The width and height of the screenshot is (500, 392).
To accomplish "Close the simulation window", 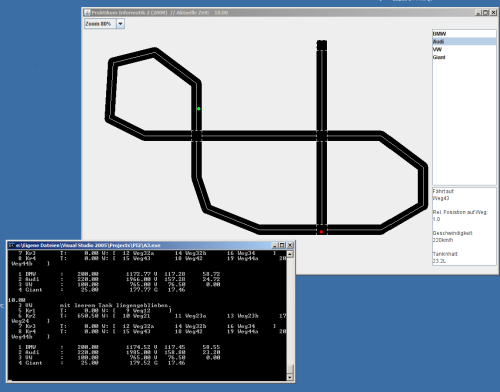I will point(494,13).
